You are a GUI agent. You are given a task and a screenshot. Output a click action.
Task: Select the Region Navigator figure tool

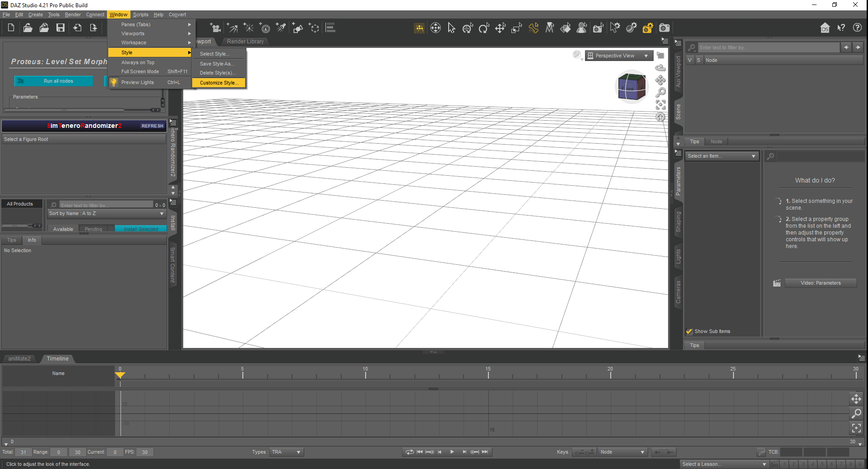[582, 28]
